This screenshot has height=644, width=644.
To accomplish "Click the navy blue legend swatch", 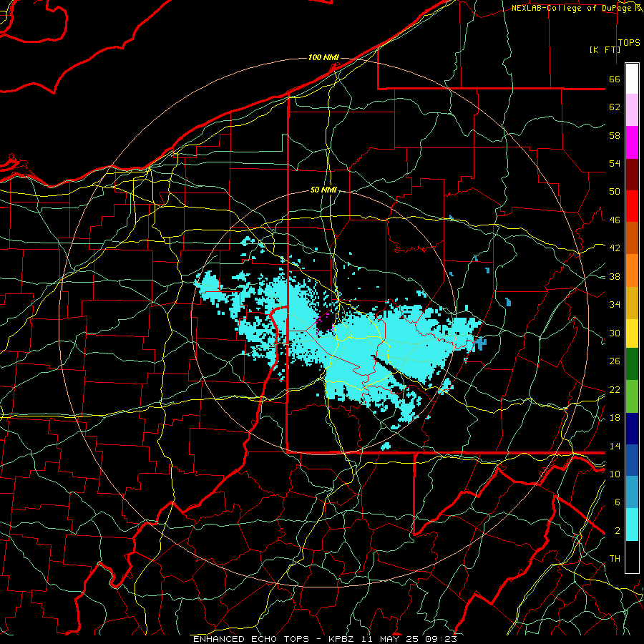I will (632, 429).
